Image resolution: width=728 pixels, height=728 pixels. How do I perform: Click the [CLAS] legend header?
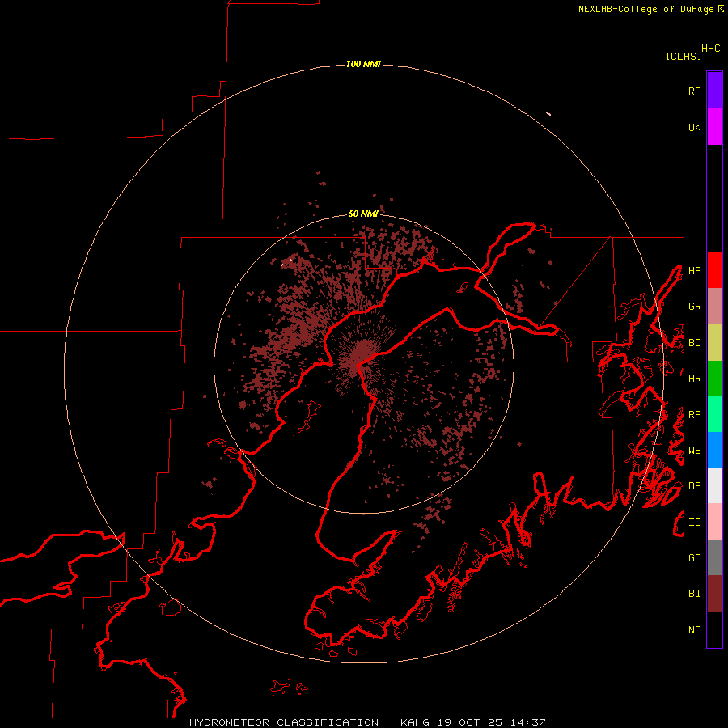point(684,56)
